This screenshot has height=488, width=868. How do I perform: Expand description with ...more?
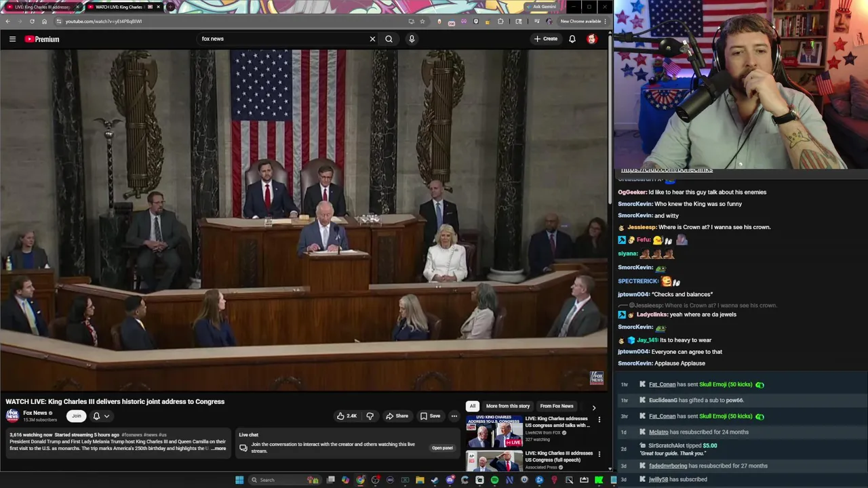218,448
